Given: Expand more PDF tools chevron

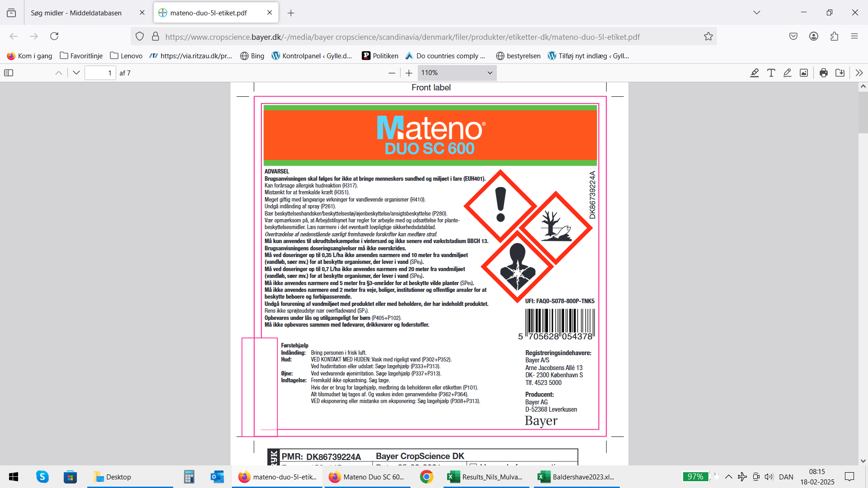Looking at the screenshot, I should pos(859,73).
